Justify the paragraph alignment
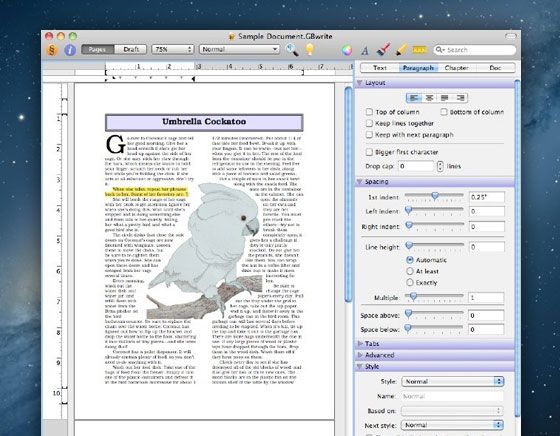The height and width of the screenshot is (436, 560). point(445,98)
